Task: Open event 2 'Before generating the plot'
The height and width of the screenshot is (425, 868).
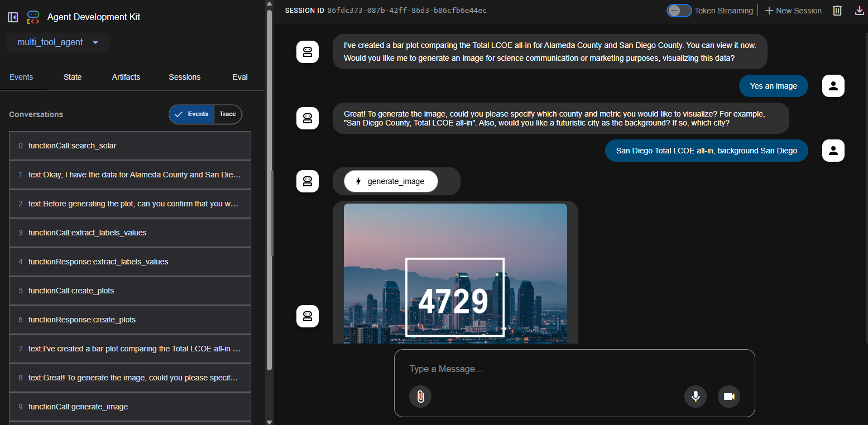Action: coord(130,204)
